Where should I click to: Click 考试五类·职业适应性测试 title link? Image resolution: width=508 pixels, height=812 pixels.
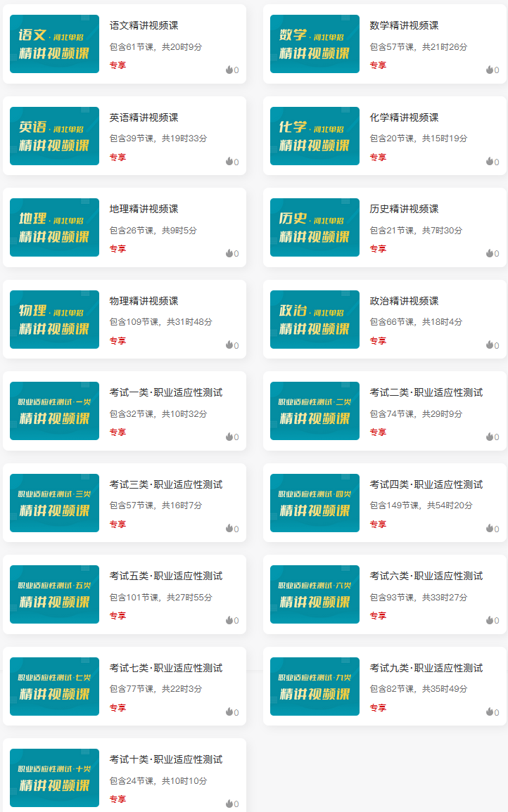pyautogui.click(x=165, y=576)
